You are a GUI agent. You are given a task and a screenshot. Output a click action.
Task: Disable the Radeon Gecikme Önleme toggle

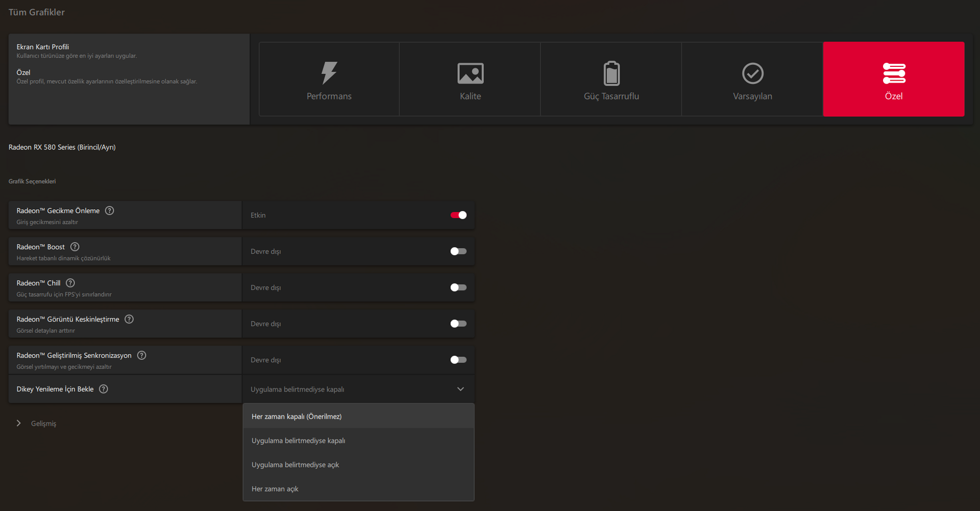pyautogui.click(x=458, y=215)
